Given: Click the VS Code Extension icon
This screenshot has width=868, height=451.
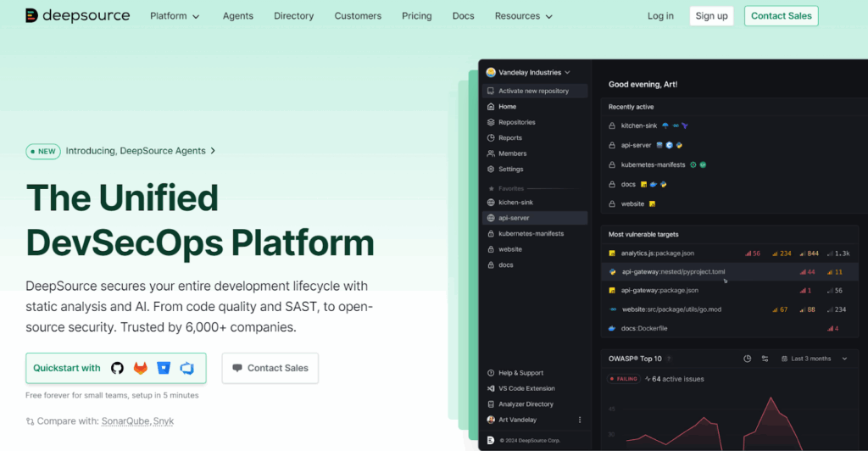Looking at the screenshot, I should click(491, 388).
